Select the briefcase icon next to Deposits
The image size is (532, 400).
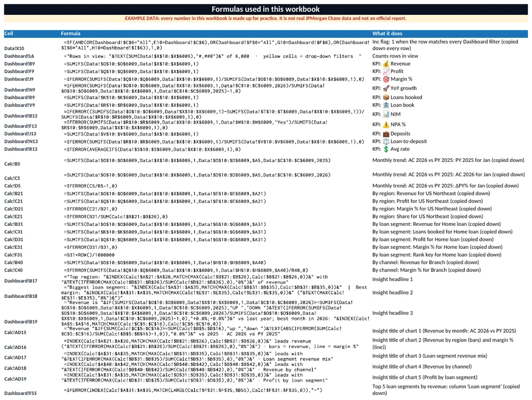tap(386, 134)
